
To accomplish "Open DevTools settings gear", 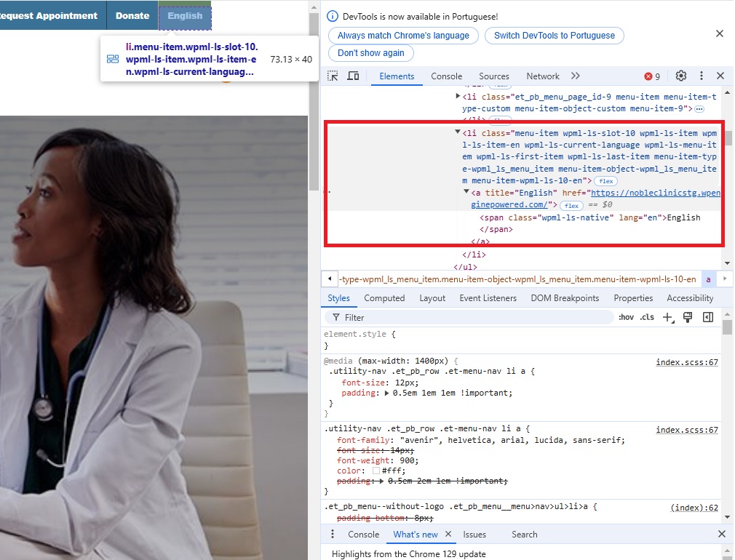I will 680,76.
